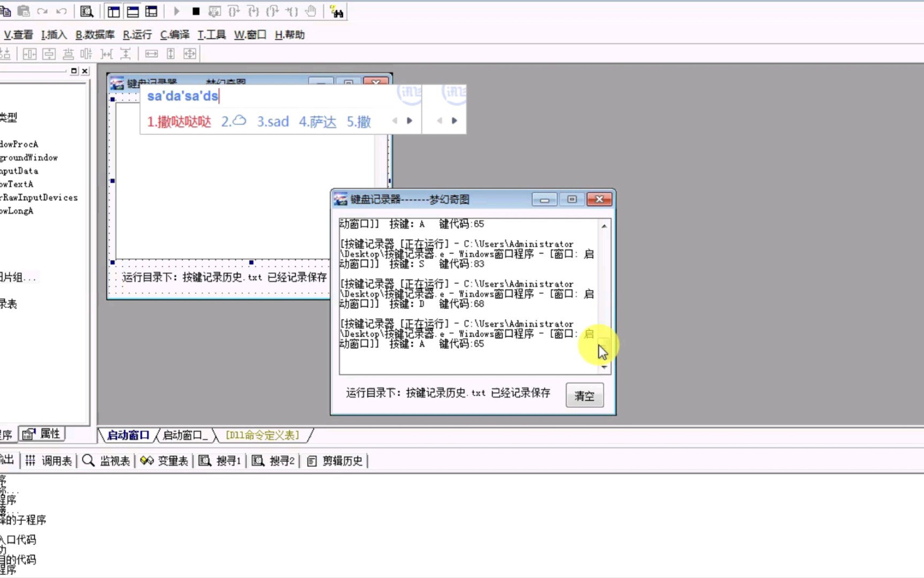Click the equal vertical spacing icon

click(x=125, y=54)
